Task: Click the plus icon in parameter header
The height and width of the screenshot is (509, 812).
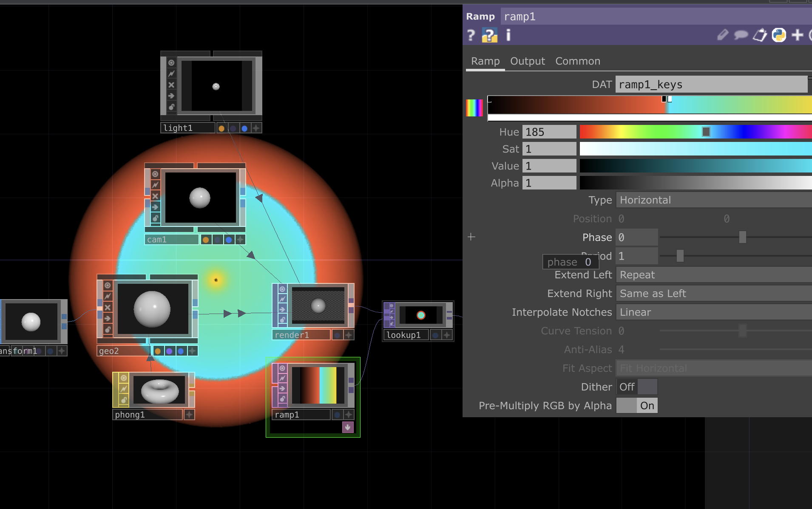Action: pyautogui.click(x=798, y=35)
